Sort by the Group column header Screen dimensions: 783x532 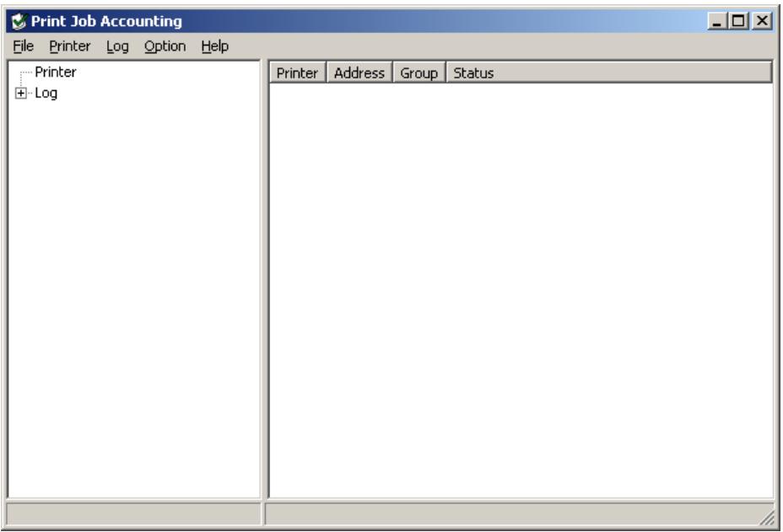(x=419, y=73)
